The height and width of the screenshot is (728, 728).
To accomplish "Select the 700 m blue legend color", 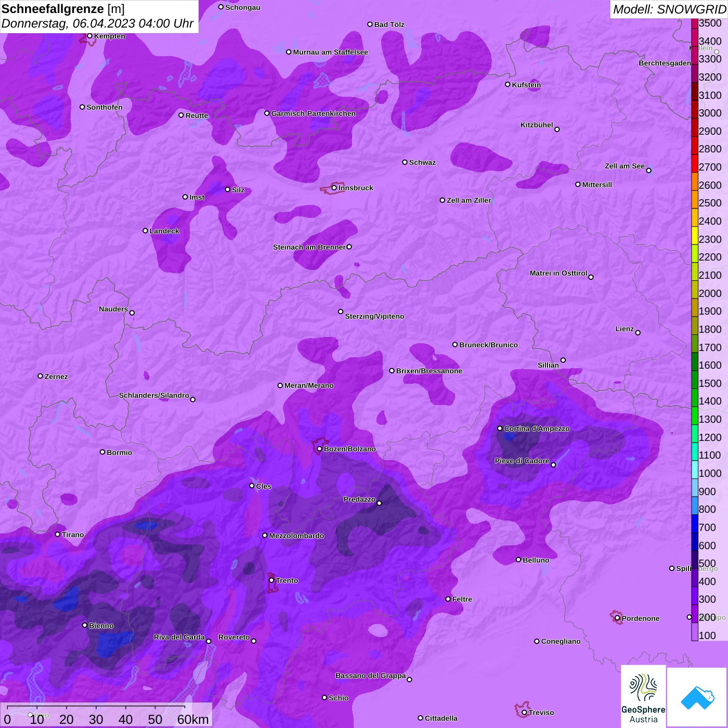I will 695,524.
